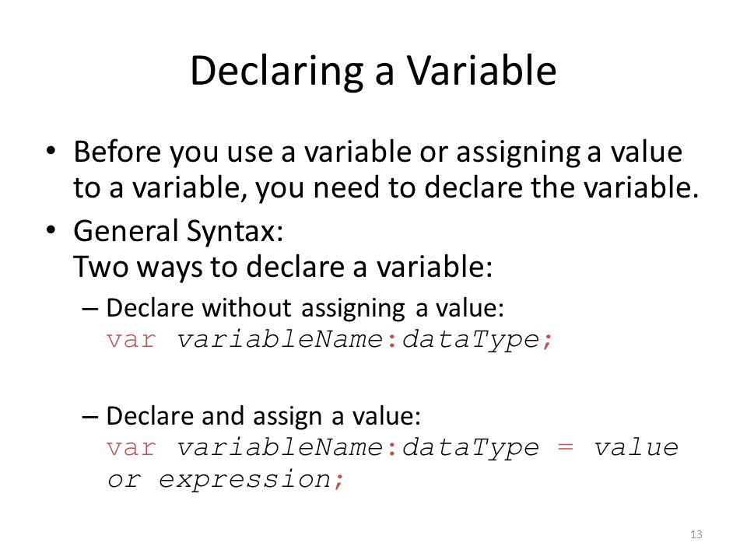Click the words declare the variable
Viewport: 747px width, 560px height.
[x=561, y=187]
